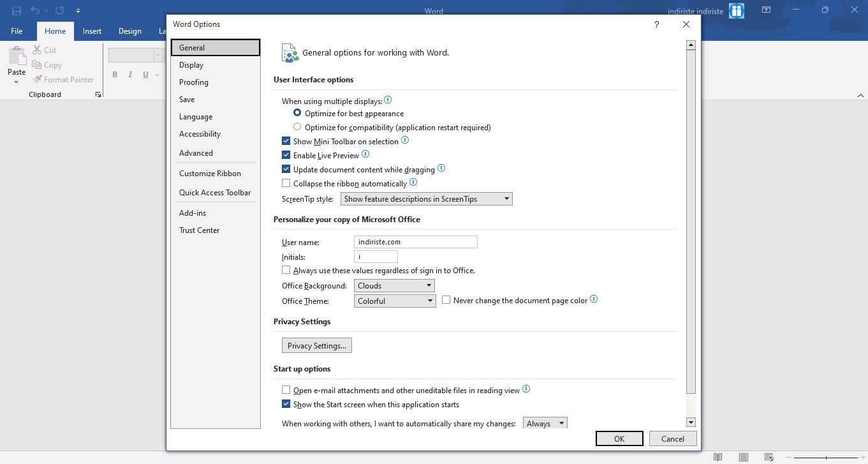Open the share changes Always dropdown

(x=545, y=423)
